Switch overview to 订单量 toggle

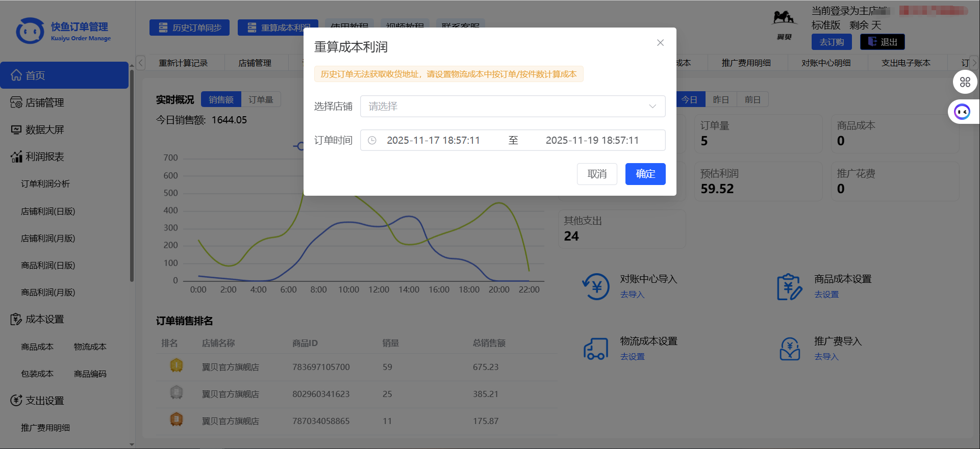261,99
